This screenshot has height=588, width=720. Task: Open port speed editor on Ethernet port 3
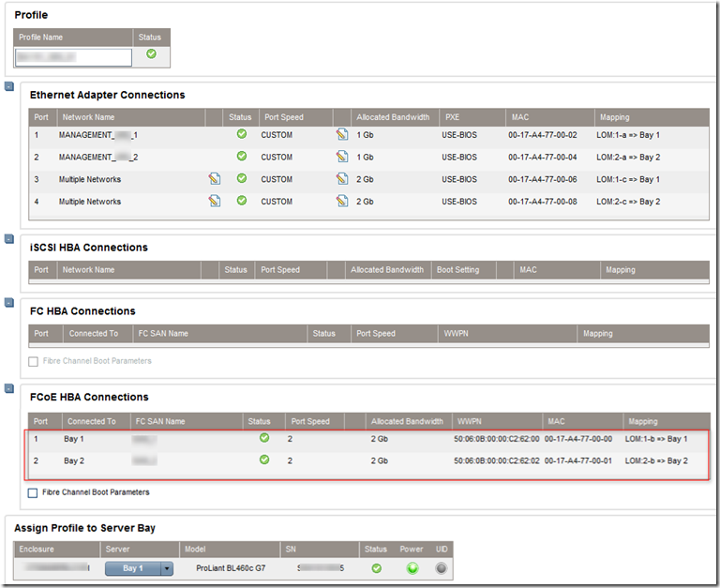pos(342,179)
